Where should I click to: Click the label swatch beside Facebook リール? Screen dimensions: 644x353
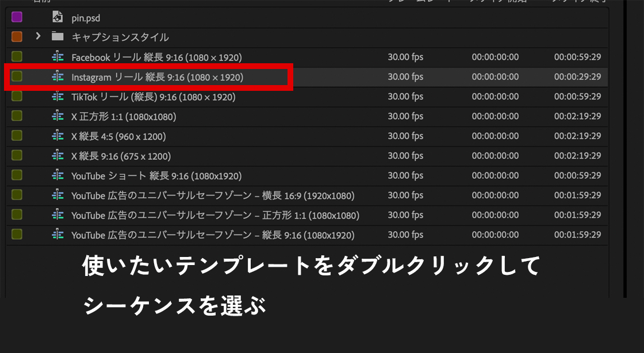pyautogui.click(x=17, y=56)
